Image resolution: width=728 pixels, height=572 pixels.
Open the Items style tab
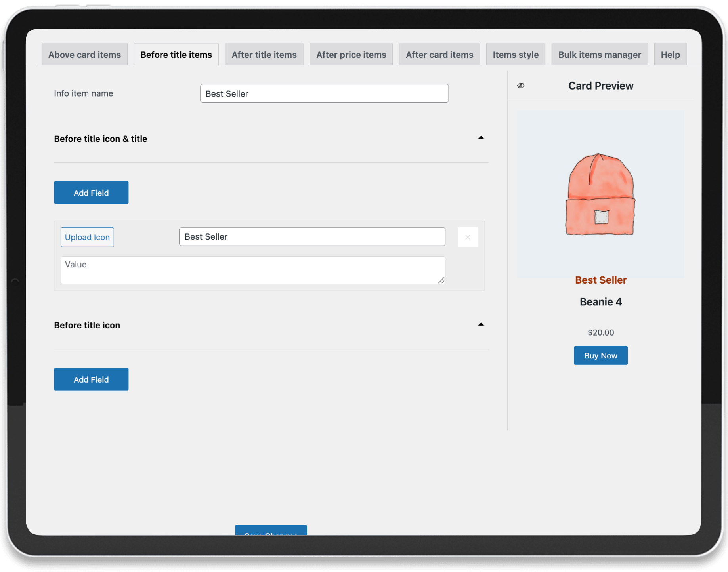coord(516,55)
